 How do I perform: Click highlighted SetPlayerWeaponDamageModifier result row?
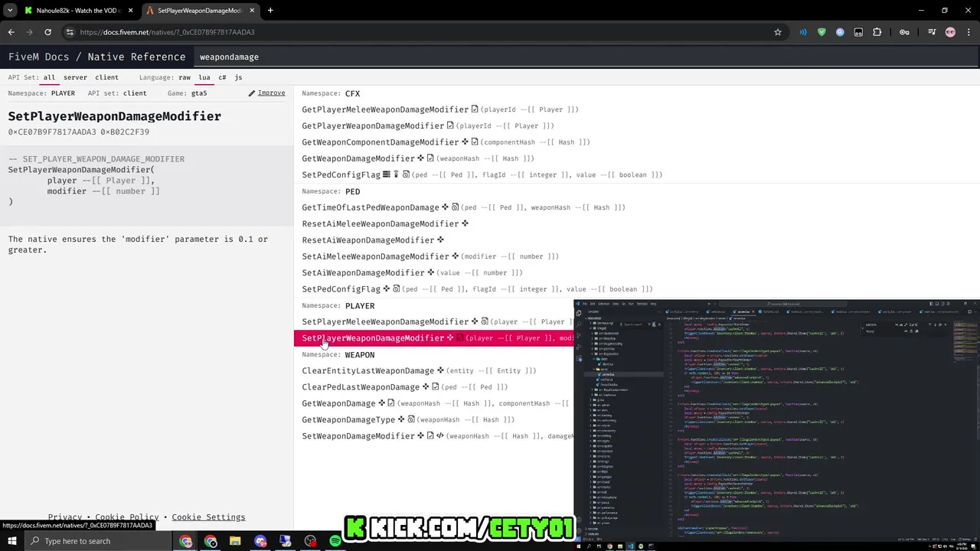[x=434, y=337]
